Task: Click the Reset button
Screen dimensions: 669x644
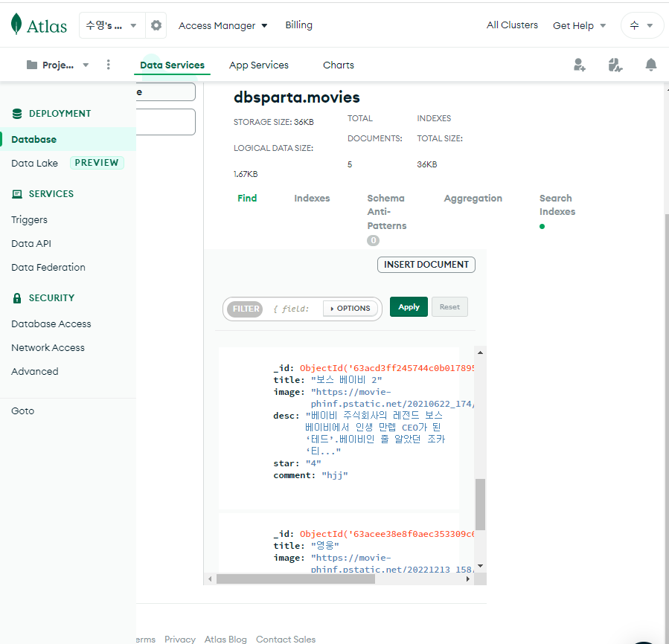Action: (x=449, y=306)
